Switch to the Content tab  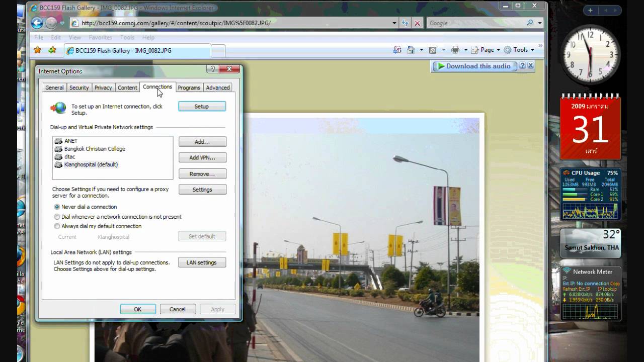[x=127, y=87]
